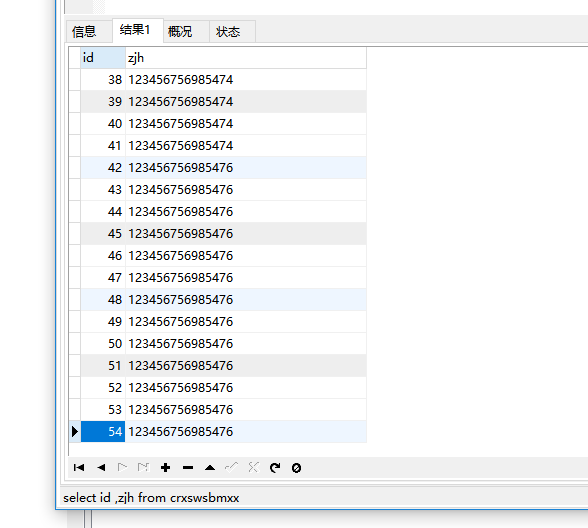The height and width of the screenshot is (528, 588).
Task: Stop query with circle-slash icon
Action: pyautogui.click(x=296, y=468)
